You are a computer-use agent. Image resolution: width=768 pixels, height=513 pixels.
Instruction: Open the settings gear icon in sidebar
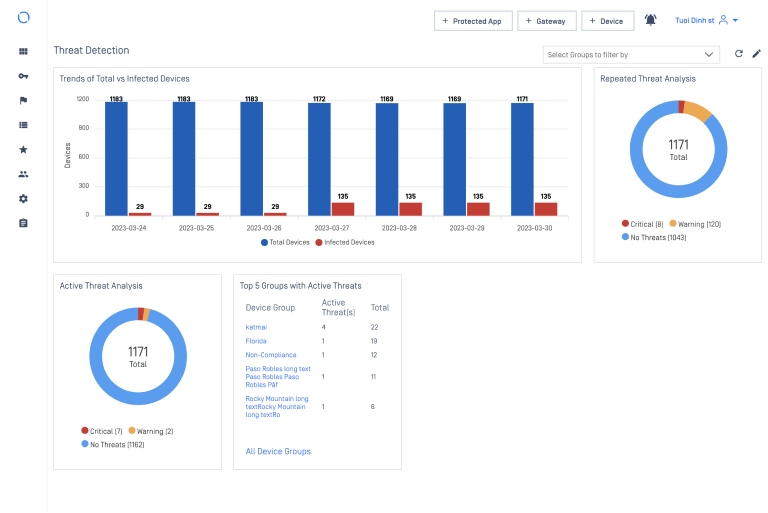tap(23, 198)
